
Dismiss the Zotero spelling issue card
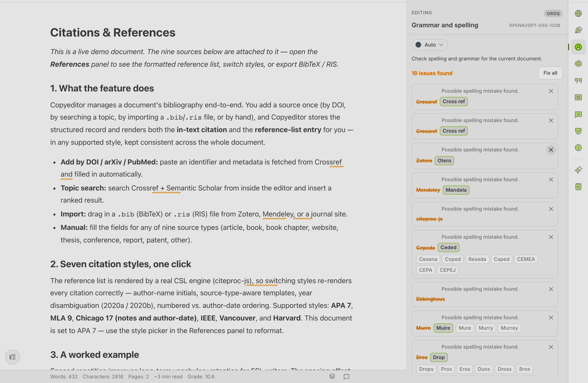(x=551, y=150)
